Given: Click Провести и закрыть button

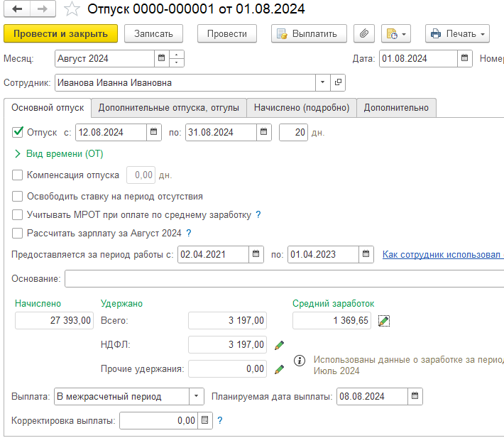Looking at the screenshot, I should click(x=60, y=33).
